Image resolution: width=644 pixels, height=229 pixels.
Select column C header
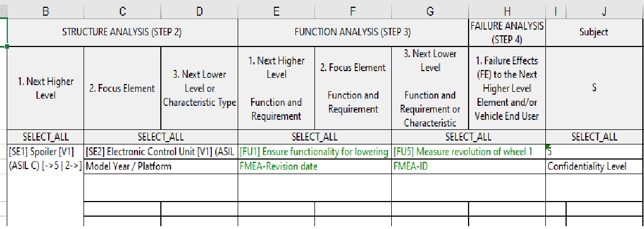tap(122, 12)
